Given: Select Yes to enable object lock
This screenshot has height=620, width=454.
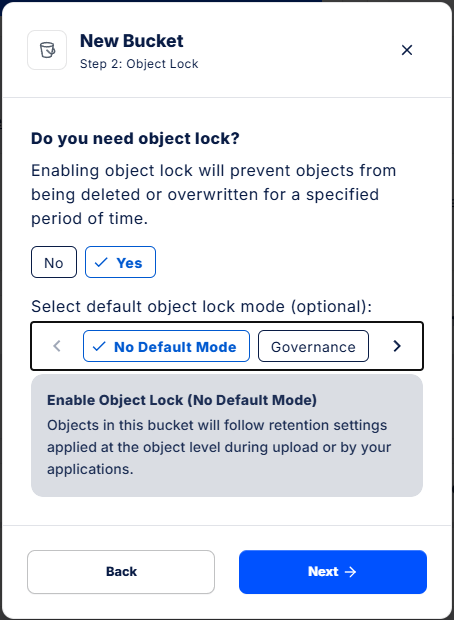Looking at the screenshot, I should [x=120, y=262].
